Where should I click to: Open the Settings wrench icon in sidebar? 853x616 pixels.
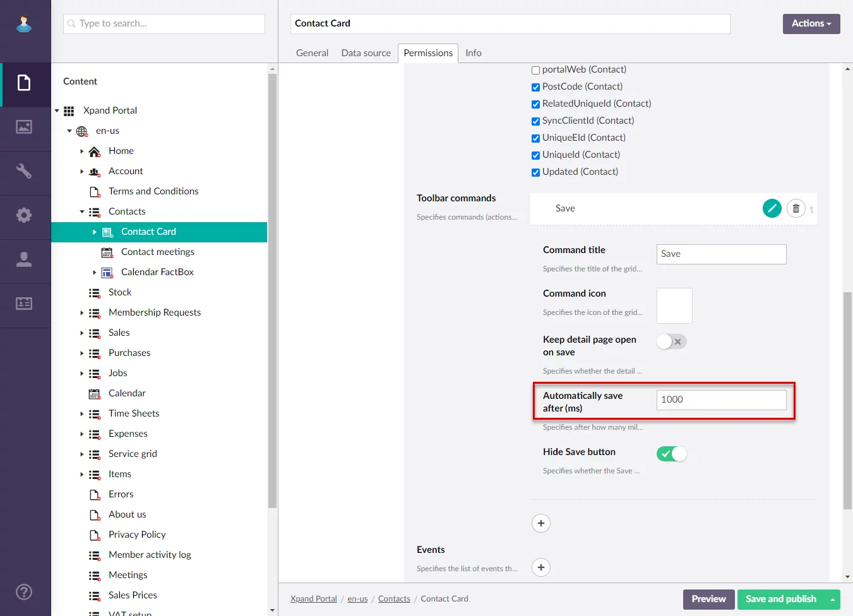click(24, 171)
